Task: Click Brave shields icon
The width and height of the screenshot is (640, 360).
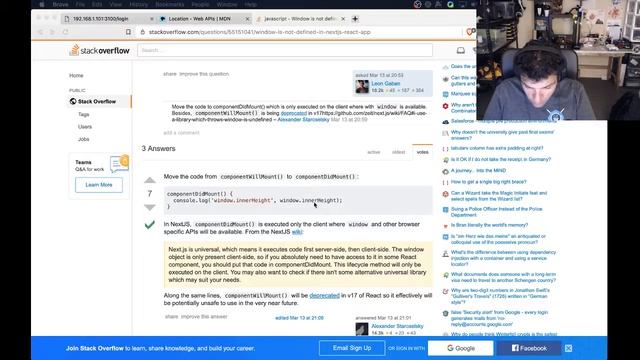Action: click(x=469, y=32)
